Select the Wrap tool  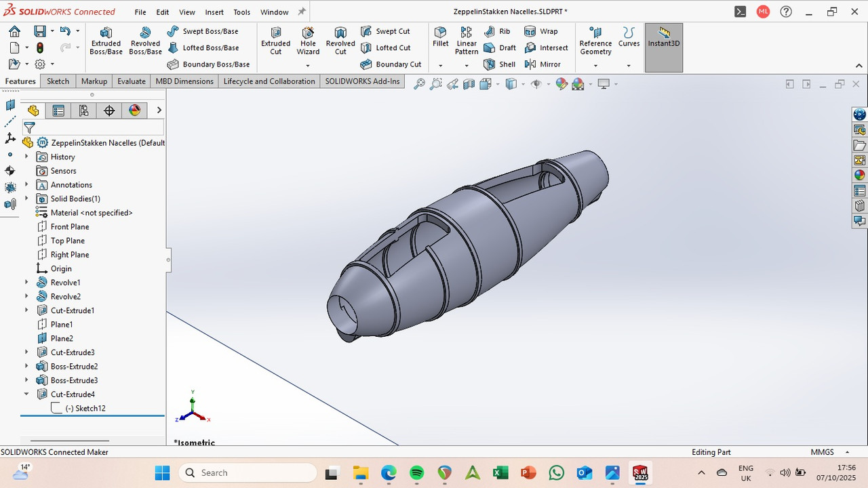point(541,31)
